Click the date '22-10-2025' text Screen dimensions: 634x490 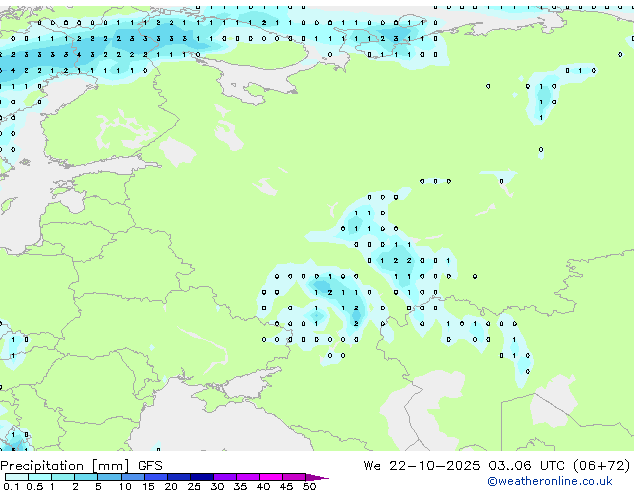pyautogui.click(x=435, y=465)
